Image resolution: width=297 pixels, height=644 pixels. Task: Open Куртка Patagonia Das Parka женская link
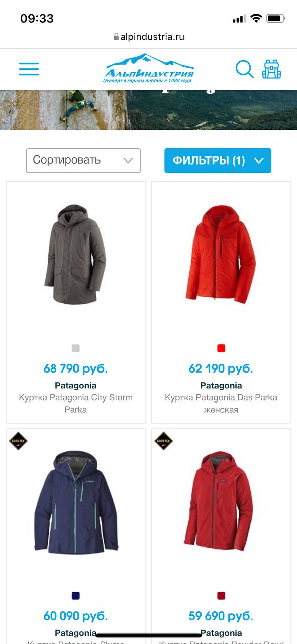point(221,404)
